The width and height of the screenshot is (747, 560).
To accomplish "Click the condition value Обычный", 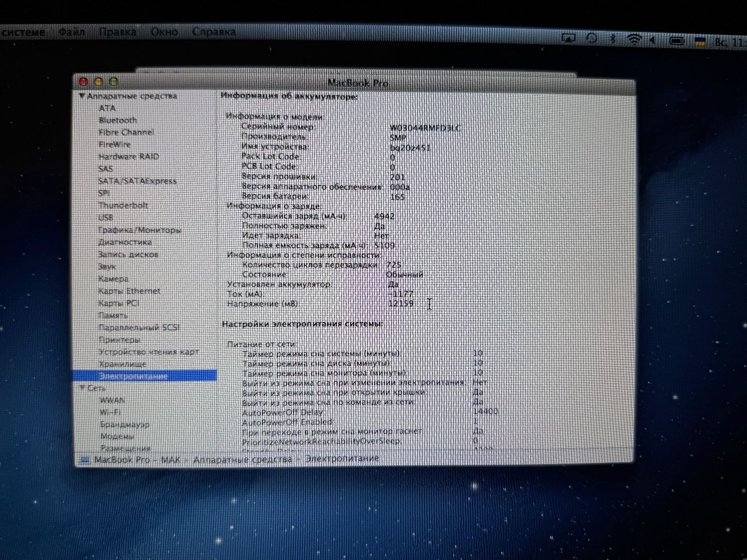I will (405, 274).
